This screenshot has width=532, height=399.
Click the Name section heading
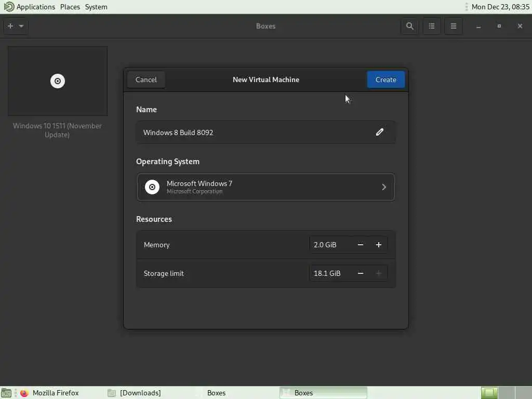146,110
